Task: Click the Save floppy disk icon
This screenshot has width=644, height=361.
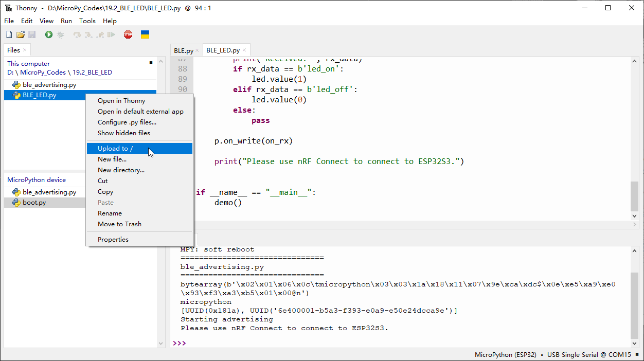Action: point(32,34)
